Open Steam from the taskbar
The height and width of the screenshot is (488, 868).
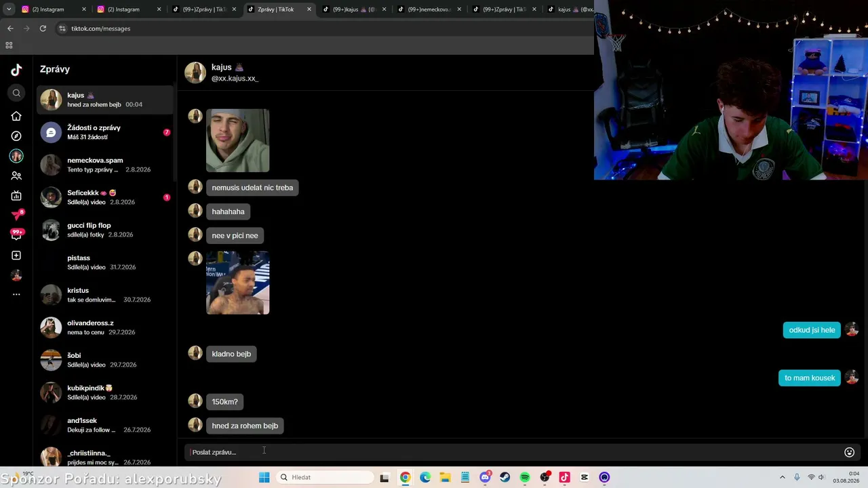[505, 477]
